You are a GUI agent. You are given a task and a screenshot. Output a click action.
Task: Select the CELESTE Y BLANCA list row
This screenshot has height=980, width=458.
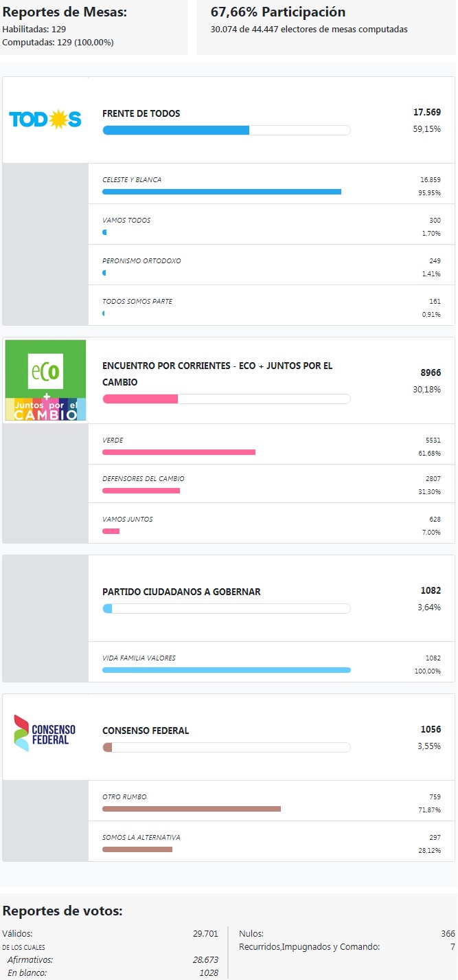pos(271,183)
